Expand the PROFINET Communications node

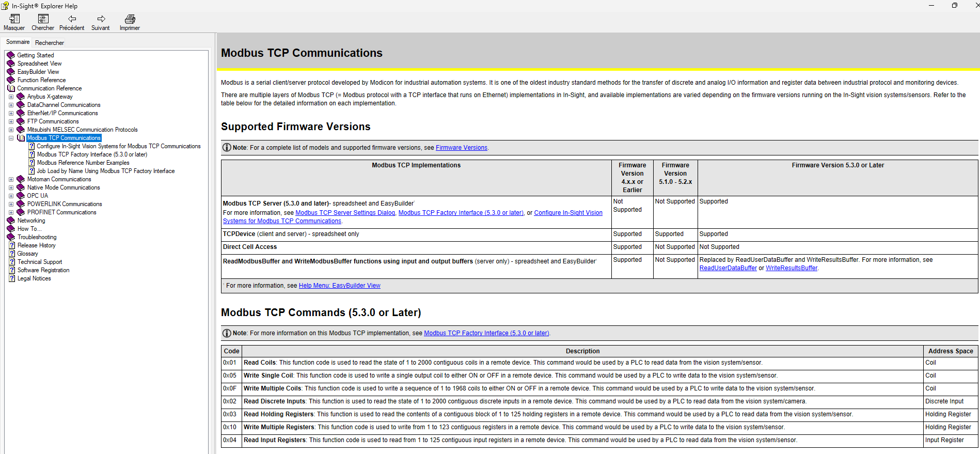pos(11,212)
